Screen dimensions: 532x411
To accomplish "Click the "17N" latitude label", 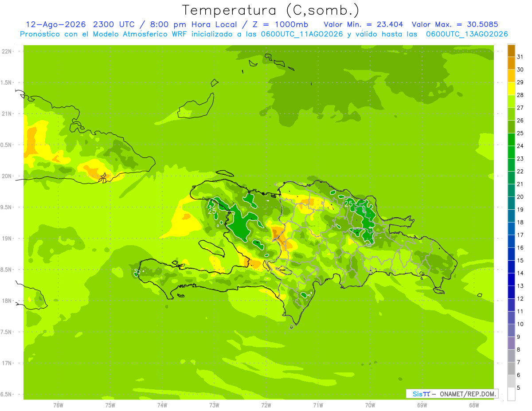I will tap(6, 363).
